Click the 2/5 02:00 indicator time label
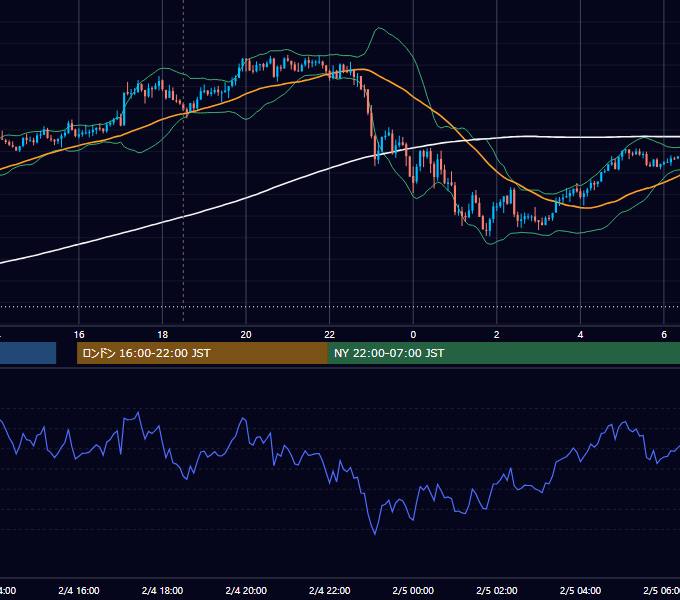Image resolution: width=680 pixels, height=600 pixels. coord(497,590)
